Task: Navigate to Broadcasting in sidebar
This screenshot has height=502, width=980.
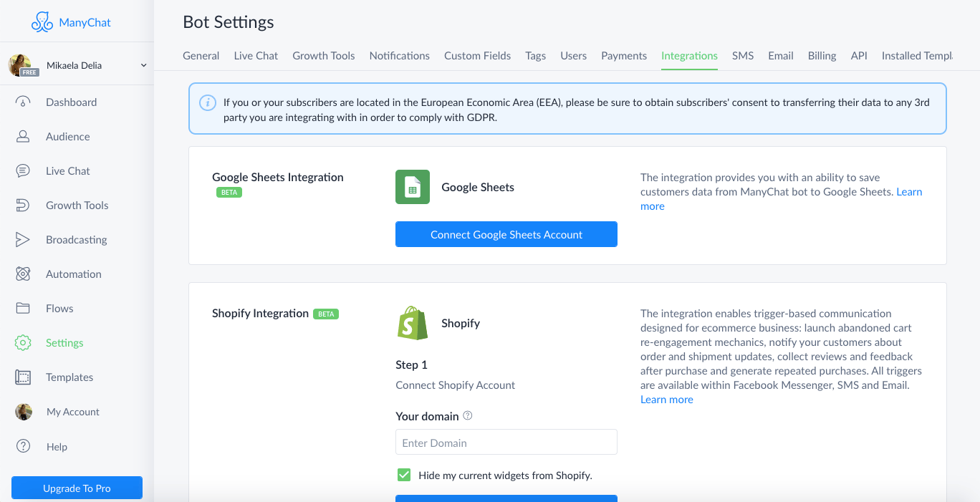Action: tap(77, 240)
